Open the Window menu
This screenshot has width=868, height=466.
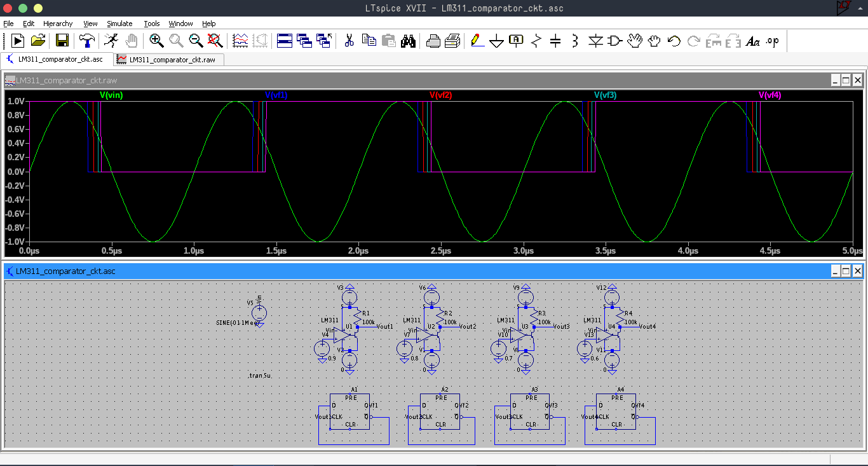181,24
